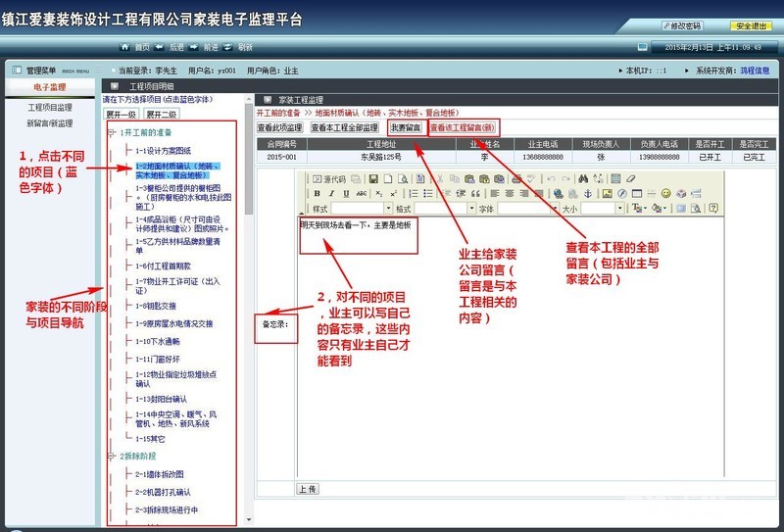This screenshot has width=784, height=532.
Task: Click the Save icon in editor toolbar
Action: pos(373,178)
